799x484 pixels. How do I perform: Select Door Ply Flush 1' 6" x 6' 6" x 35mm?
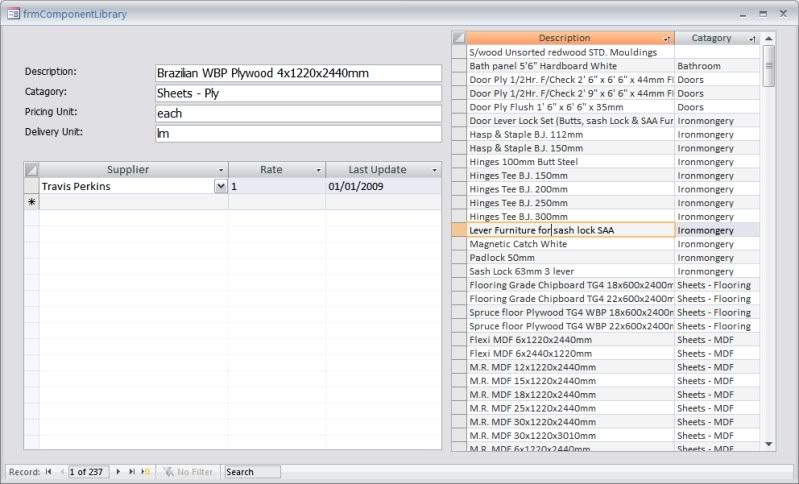(x=570, y=107)
